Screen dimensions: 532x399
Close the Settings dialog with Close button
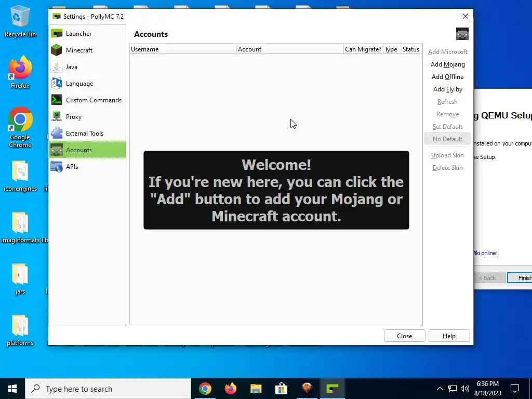404,336
